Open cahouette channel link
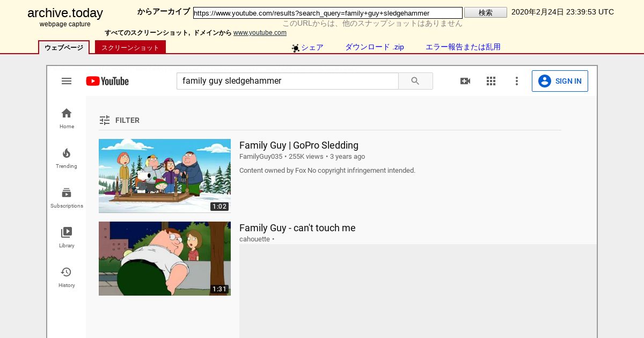The height and width of the screenshot is (338, 644). (x=254, y=239)
